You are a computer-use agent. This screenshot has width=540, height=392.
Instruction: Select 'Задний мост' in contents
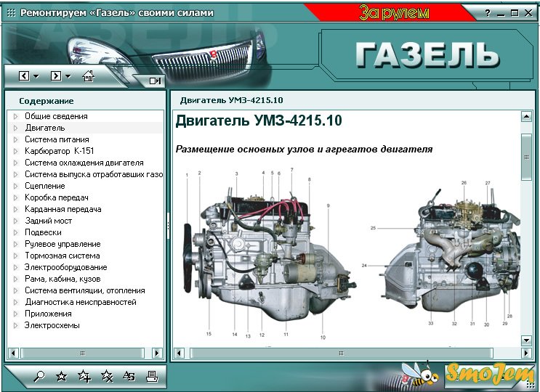pyautogui.click(x=48, y=221)
